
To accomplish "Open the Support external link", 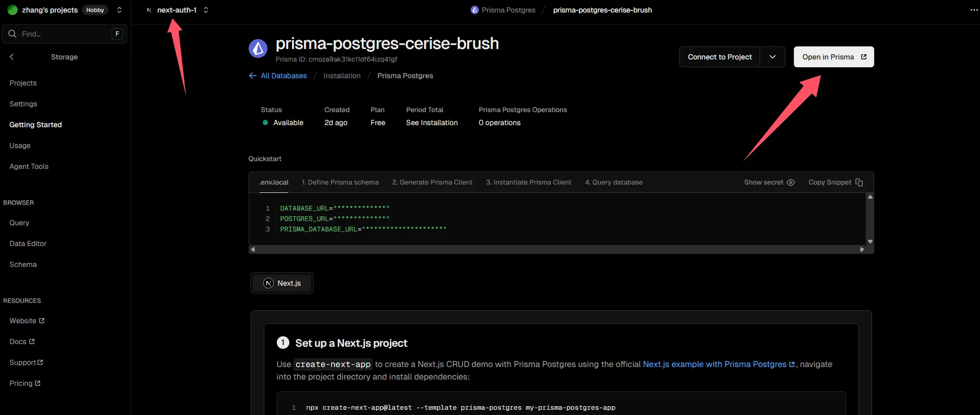I will click(x=26, y=362).
